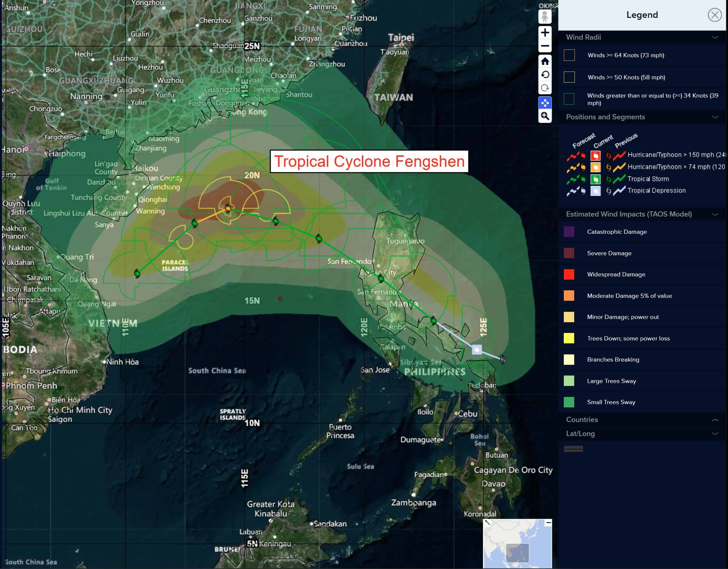Zoom in with the plus button
The image size is (728, 569).
pos(545,33)
